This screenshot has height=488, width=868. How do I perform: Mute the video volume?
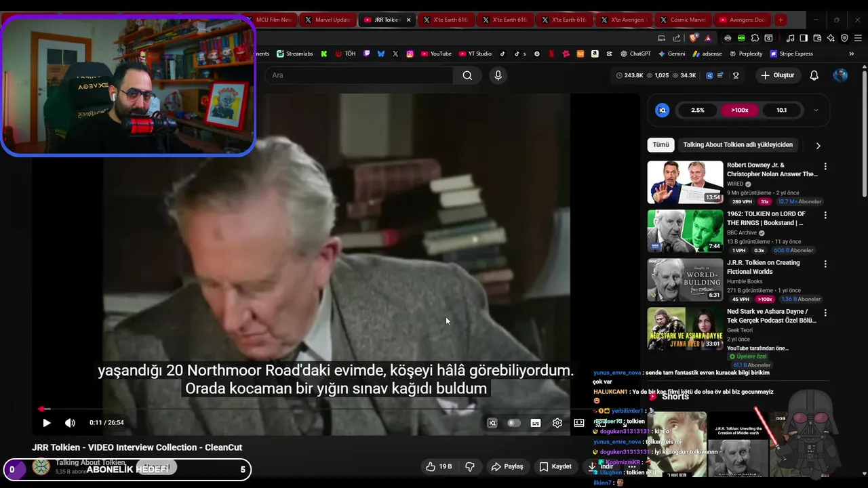[x=70, y=423]
